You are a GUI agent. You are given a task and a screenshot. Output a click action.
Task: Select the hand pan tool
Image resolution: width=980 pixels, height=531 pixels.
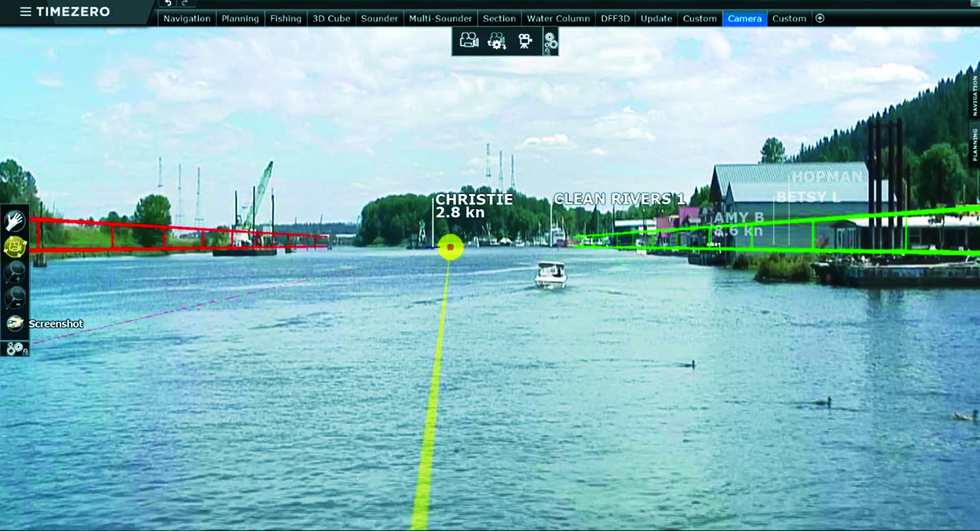(15, 221)
